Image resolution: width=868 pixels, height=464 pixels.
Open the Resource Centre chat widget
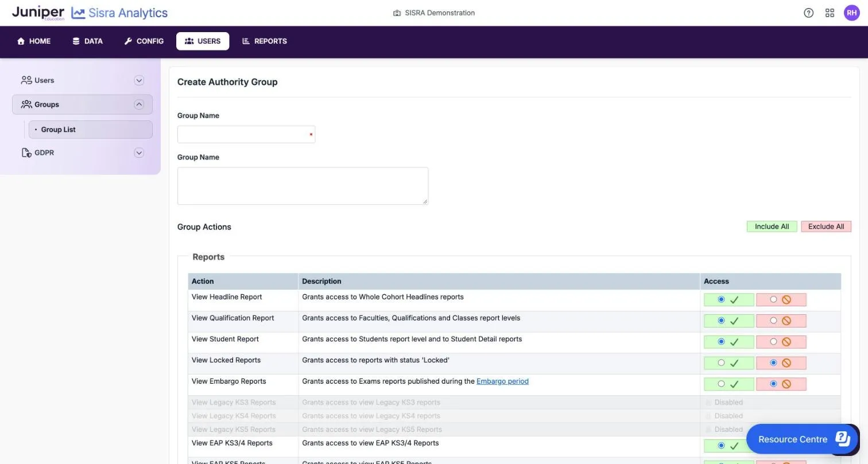(802, 439)
